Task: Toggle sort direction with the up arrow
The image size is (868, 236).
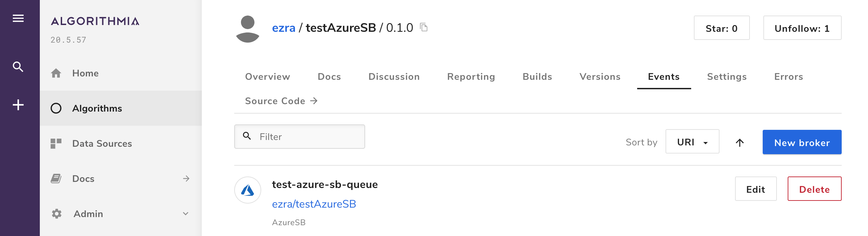Action: coord(740,143)
